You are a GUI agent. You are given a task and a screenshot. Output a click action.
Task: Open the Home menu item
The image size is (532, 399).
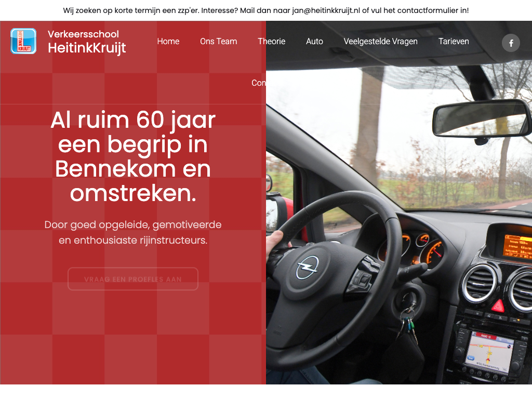click(168, 42)
